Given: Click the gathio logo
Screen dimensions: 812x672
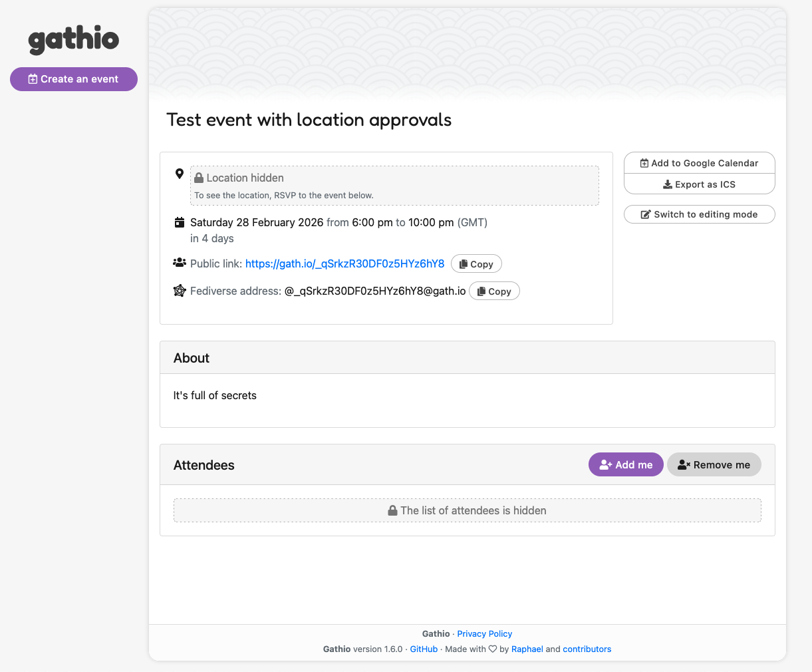Looking at the screenshot, I should click(x=73, y=40).
